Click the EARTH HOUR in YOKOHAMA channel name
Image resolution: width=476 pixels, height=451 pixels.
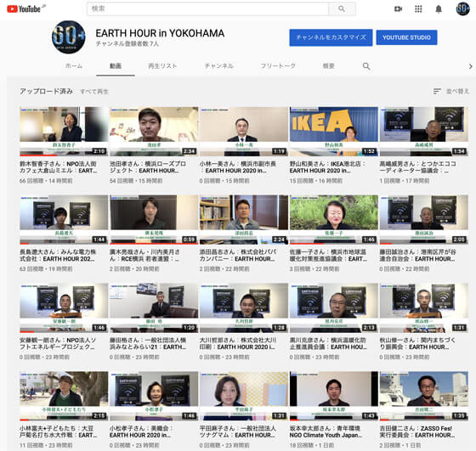point(160,33)
